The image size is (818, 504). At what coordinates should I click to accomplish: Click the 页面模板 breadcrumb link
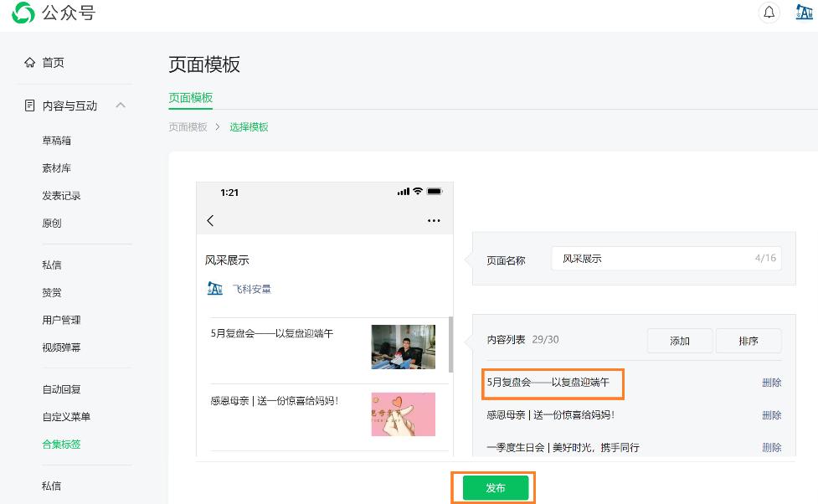188,127
